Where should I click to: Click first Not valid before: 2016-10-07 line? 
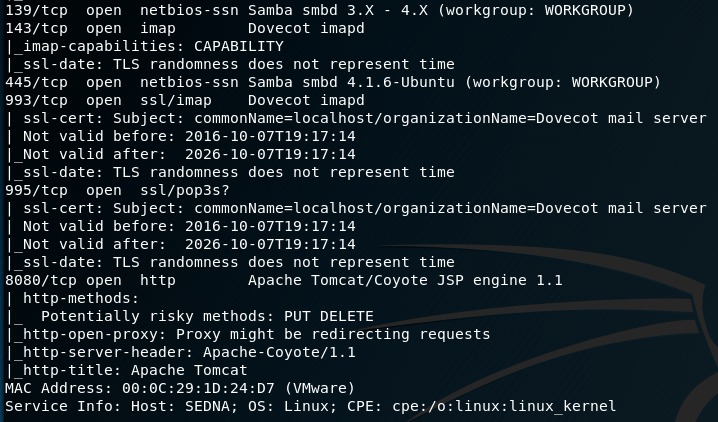180,136
